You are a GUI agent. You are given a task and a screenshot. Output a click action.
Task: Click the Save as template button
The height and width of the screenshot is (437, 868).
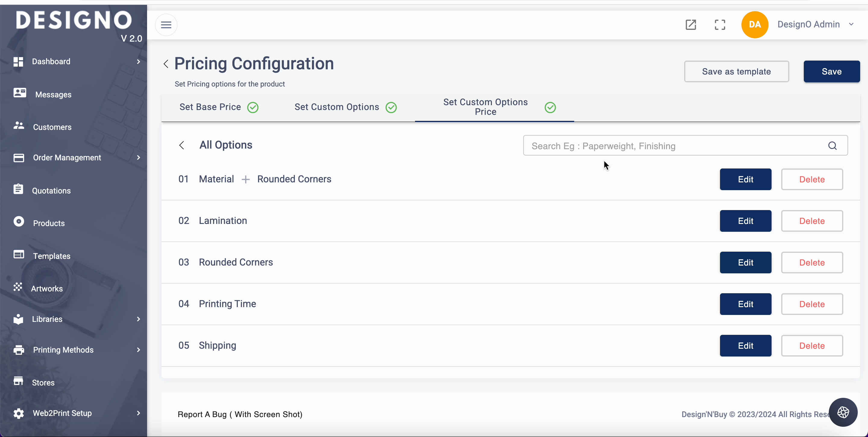click(736, 71)
